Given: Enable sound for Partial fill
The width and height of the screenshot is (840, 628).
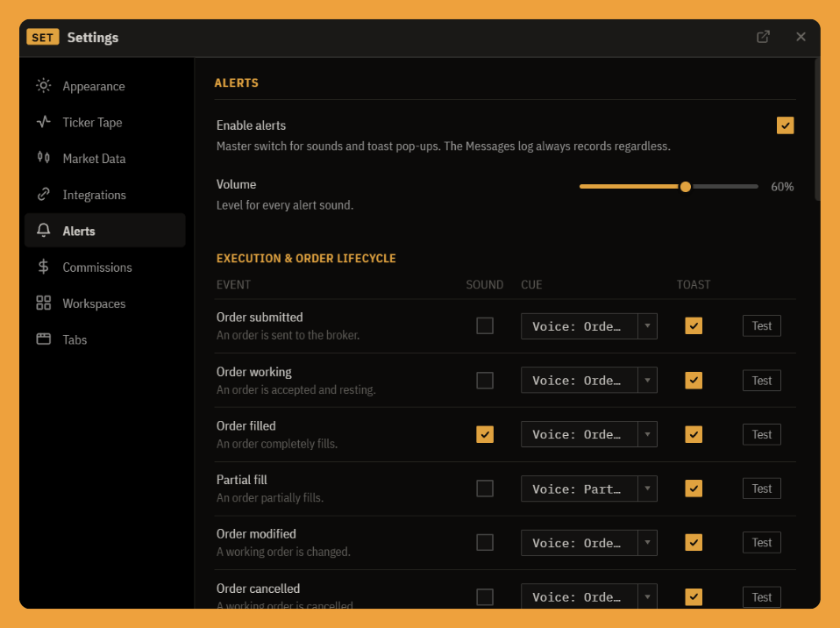Looking at the screenshot, I should tap(485, 489).
